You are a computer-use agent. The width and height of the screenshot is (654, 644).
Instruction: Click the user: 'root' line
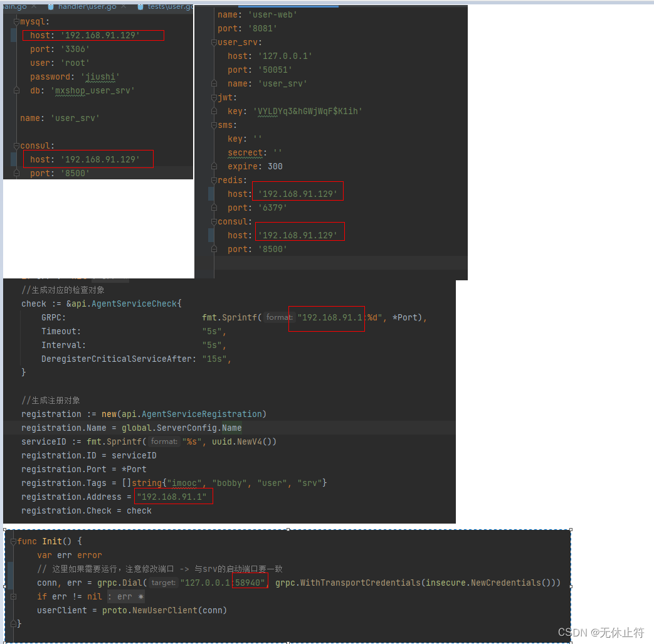click(60, 63)
